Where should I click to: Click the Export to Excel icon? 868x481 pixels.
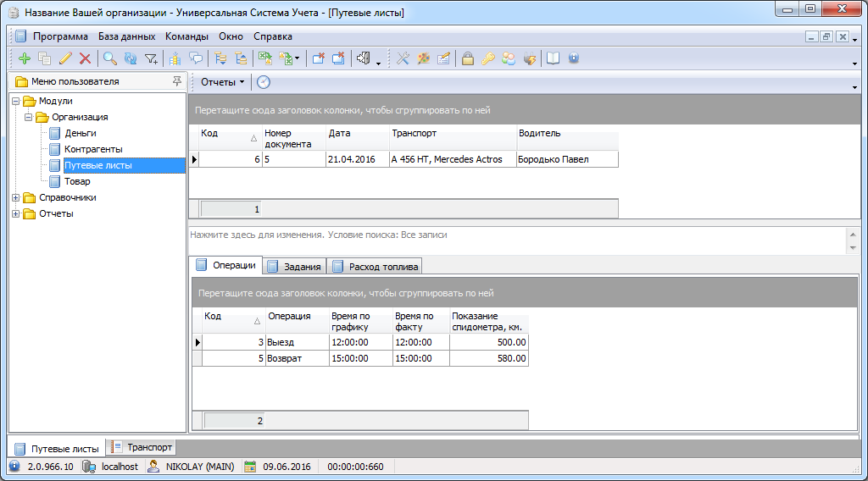coord(265,58)
